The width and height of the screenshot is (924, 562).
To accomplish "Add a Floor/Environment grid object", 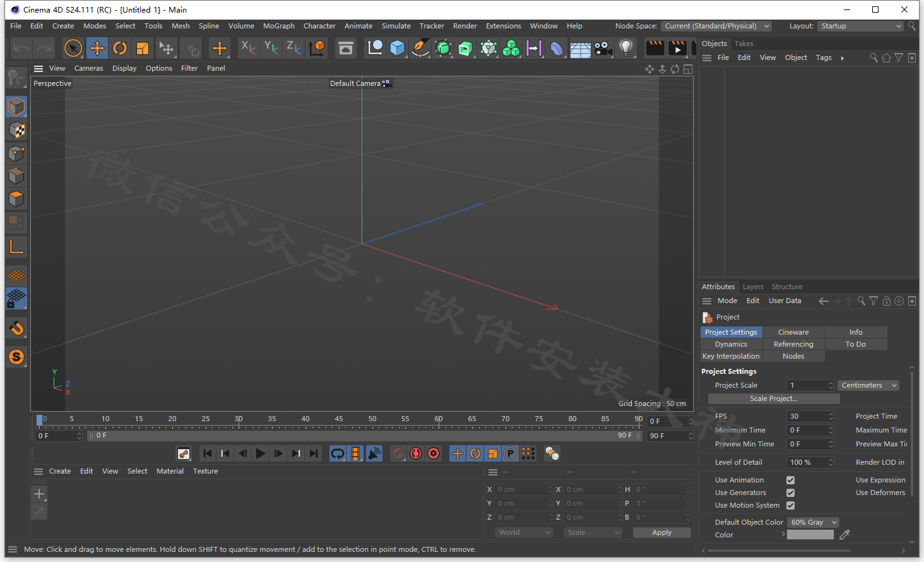I will 580,48.
